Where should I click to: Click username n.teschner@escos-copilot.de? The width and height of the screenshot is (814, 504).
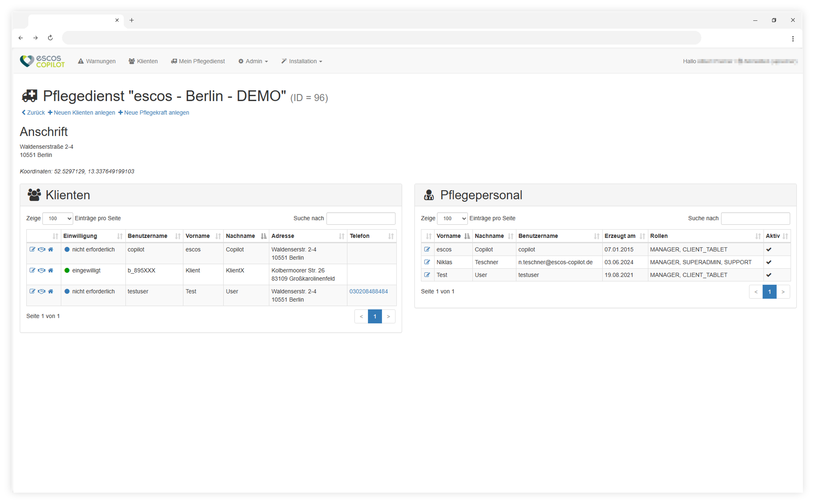(555, 262)
